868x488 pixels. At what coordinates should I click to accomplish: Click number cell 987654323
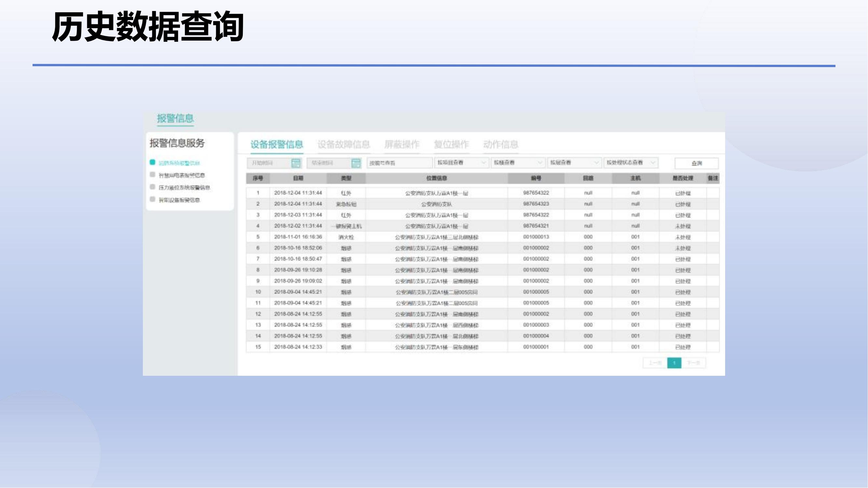pyautogui.click(x=536, y=204)
